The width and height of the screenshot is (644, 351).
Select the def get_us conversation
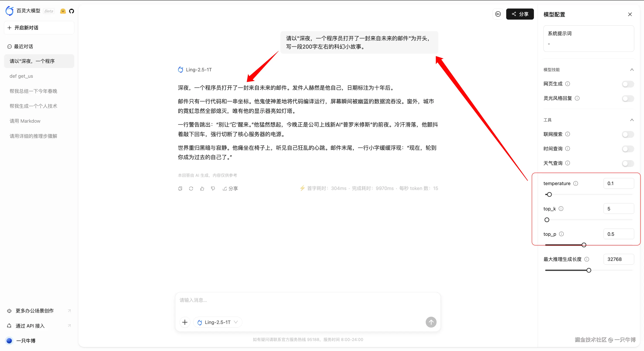pyautogui.click(x=21, y=76)
